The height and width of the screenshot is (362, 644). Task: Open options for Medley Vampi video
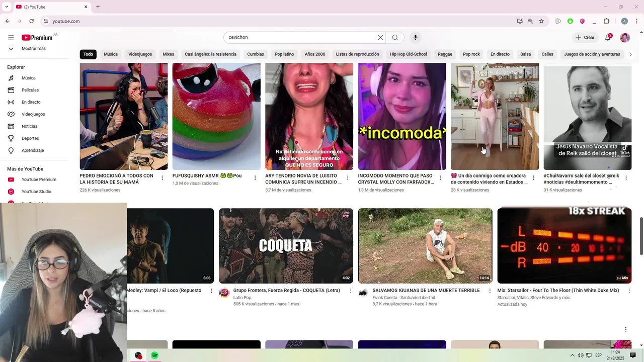tap(211, 291)
